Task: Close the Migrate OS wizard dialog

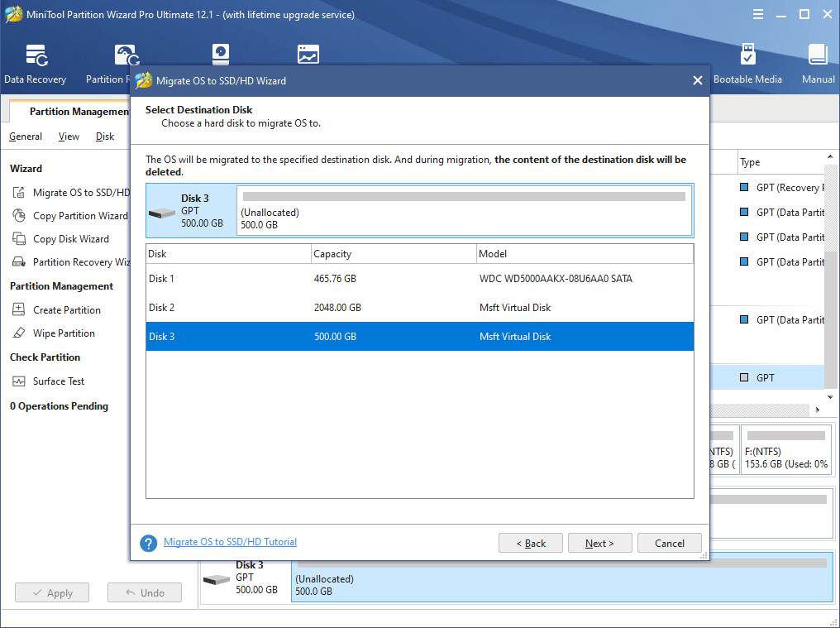Action: coord(698,80)
